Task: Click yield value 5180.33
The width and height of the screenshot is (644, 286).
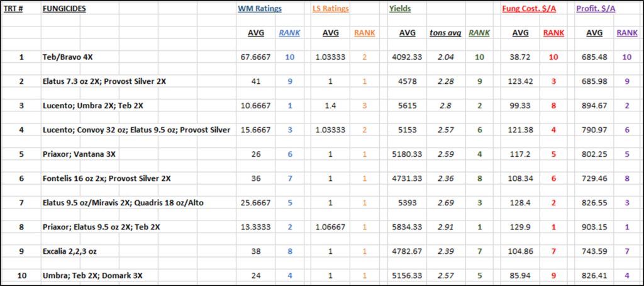Action: coord(408,154)
